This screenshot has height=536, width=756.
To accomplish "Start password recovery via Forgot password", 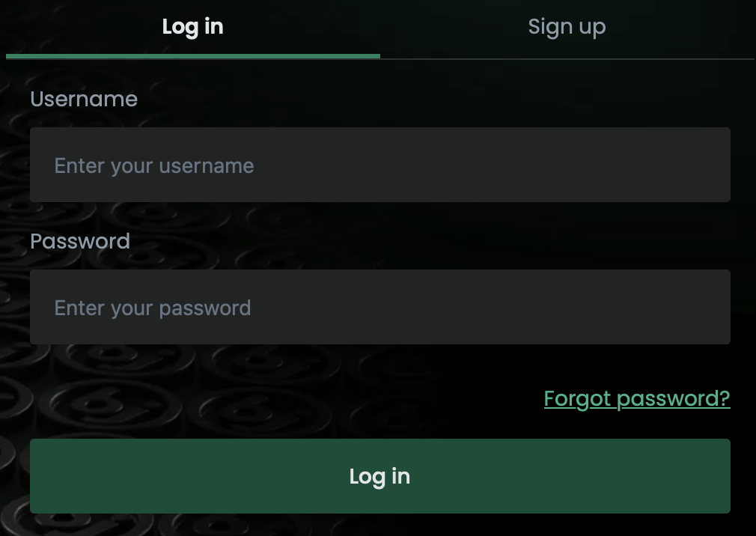I will pos(636,398).
